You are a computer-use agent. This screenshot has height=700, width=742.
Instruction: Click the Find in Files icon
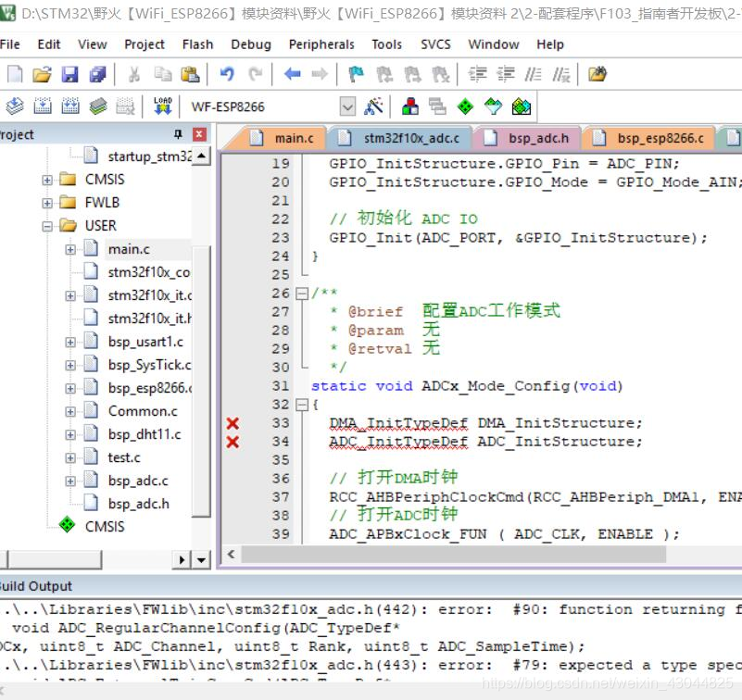597,74
